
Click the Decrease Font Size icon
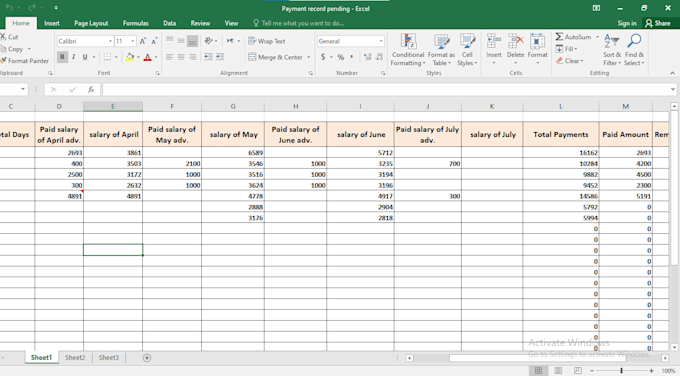pyautogui.click(x=154, y=41)
